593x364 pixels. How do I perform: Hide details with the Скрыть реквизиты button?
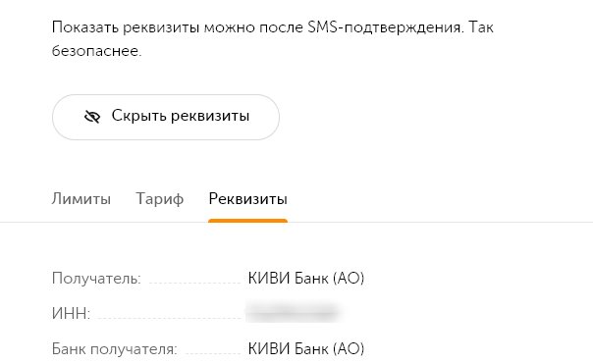pos(166,117)
